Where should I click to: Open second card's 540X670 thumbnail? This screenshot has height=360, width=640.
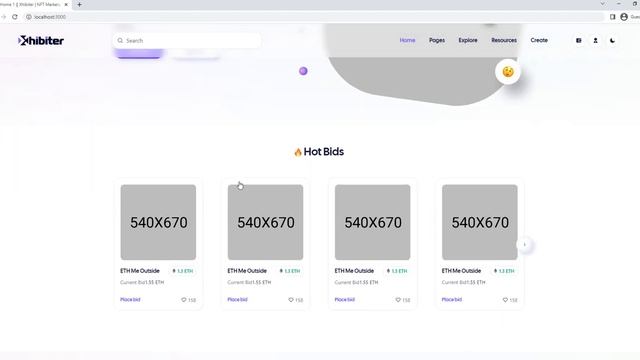click(265, 222)
